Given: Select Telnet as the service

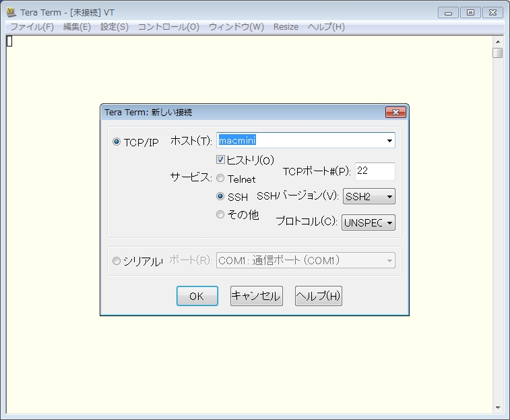Looking at the screenshot, I should click(x=220, y=179).
